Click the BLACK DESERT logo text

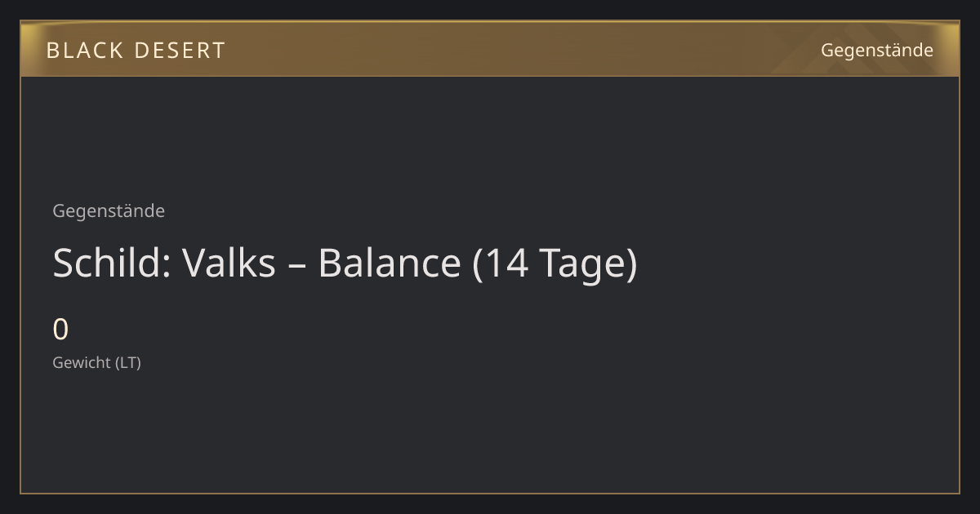tap(136, 51)
